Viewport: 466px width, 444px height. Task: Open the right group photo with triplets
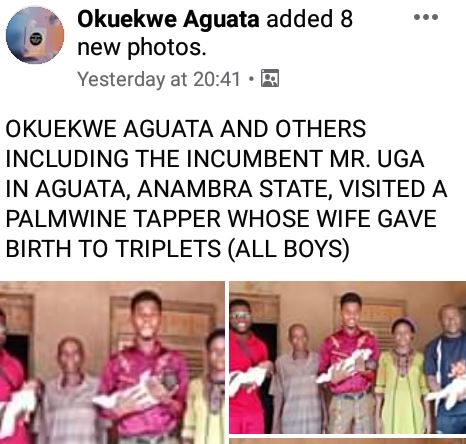coord(348,358)
